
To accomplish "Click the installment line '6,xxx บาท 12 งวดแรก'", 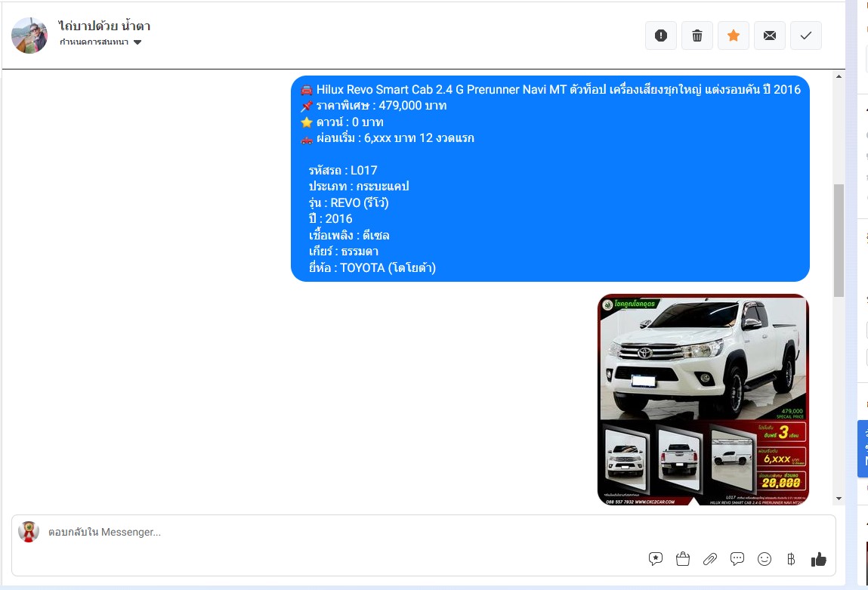I will click(388, 138).
